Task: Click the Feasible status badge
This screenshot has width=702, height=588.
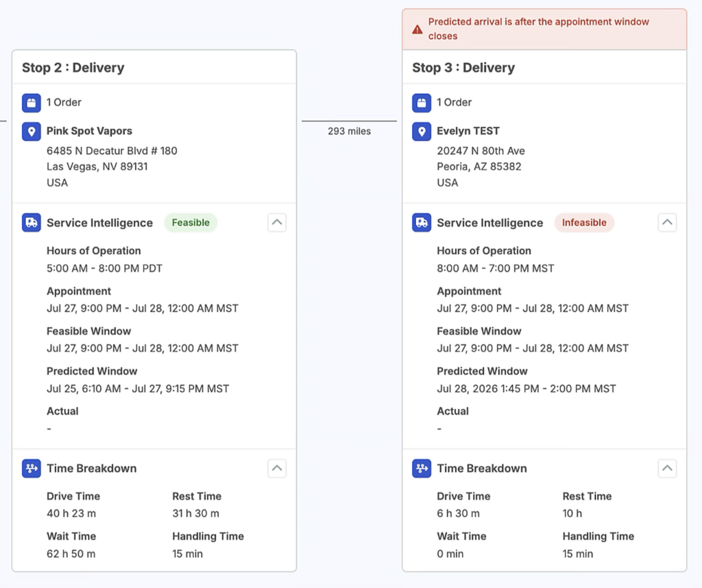Action: click(x=191, y=223)
